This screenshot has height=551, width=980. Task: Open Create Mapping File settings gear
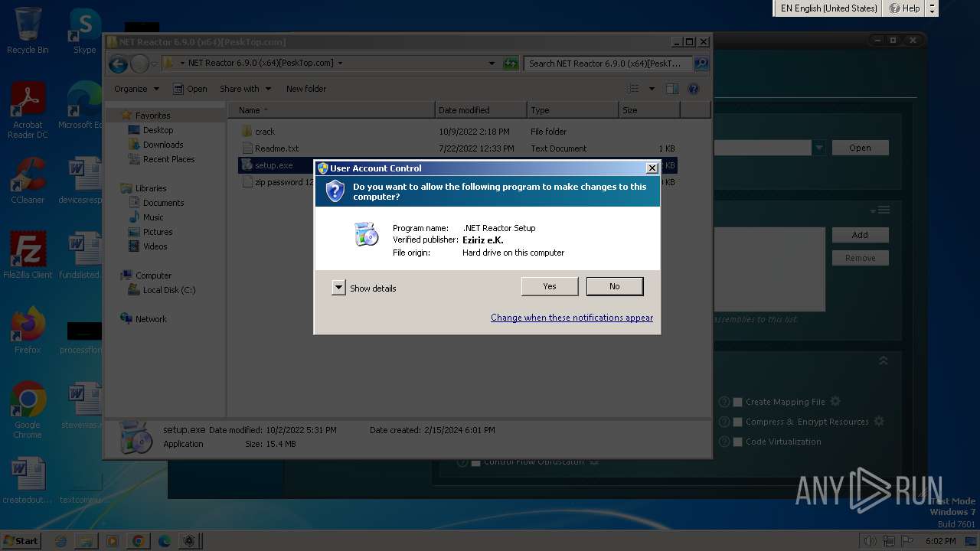pyautogui.click(x=835, y=401)
